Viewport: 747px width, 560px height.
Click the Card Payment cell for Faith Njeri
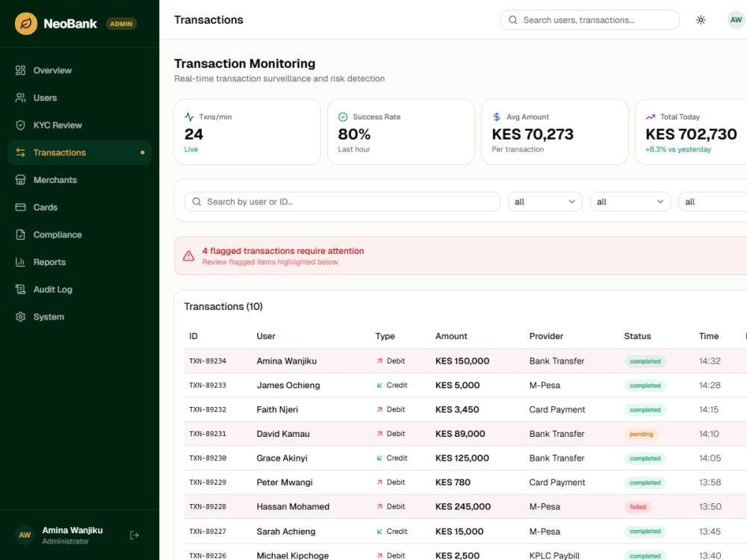point(557,409)
